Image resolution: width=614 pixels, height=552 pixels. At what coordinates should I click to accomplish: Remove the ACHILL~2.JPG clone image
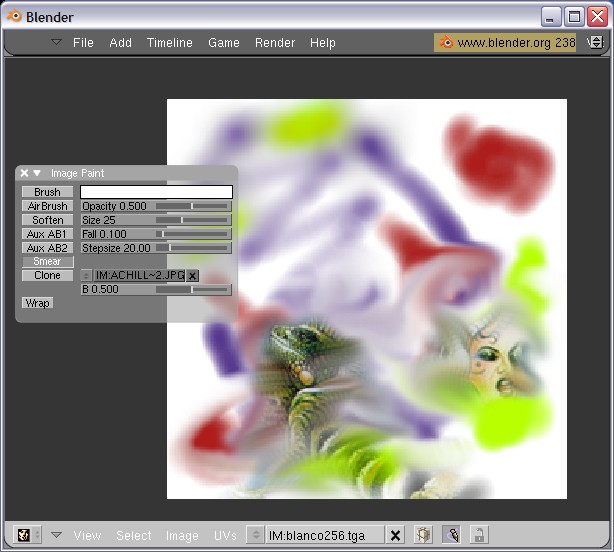[192, 276]
